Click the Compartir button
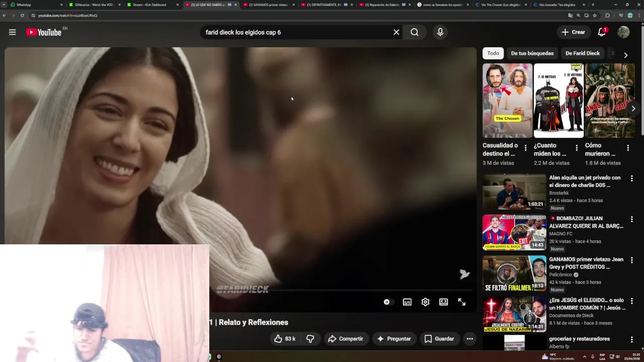 [346, 339]
